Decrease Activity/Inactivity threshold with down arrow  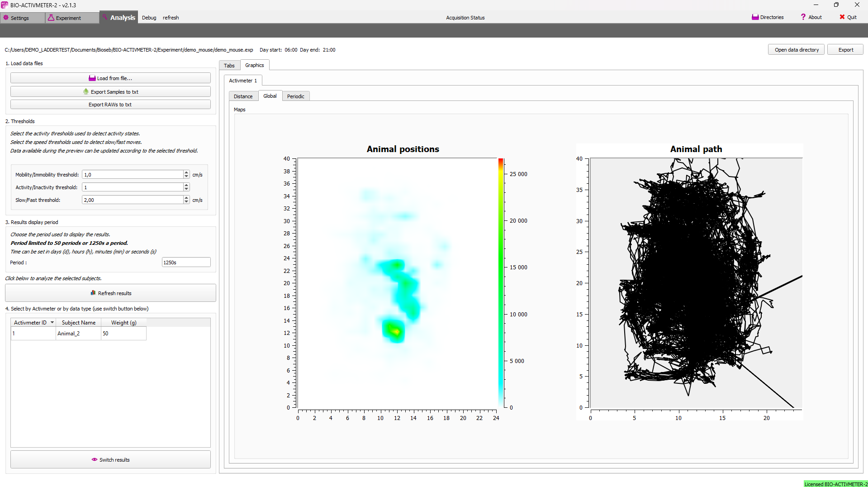[x=186, y=189]
